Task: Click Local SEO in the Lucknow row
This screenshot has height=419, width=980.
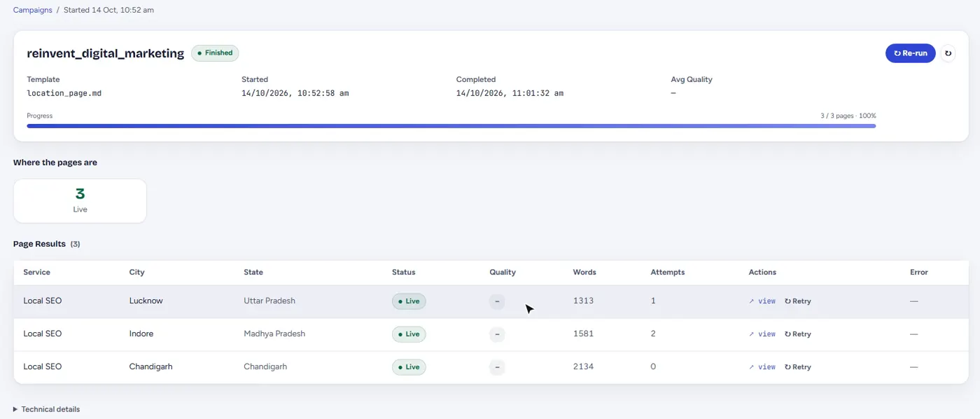Action: coord(43,301)
